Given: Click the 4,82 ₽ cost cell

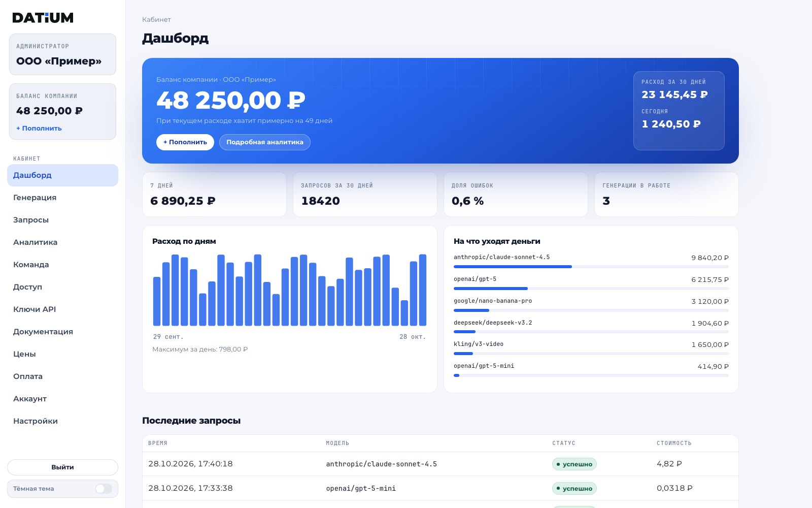Looking at the screenshot, I should (x=669, y=464).
